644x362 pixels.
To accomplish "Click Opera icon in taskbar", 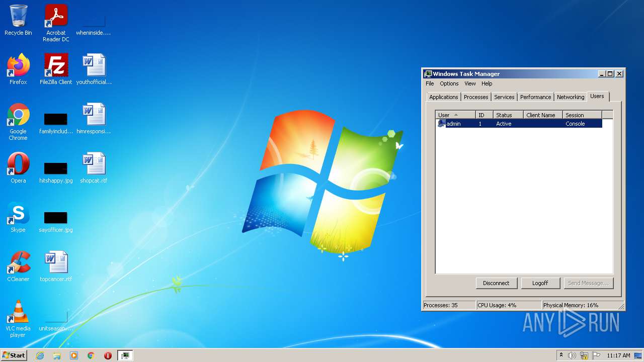I will pyautogui.click(x=108, y=355).
